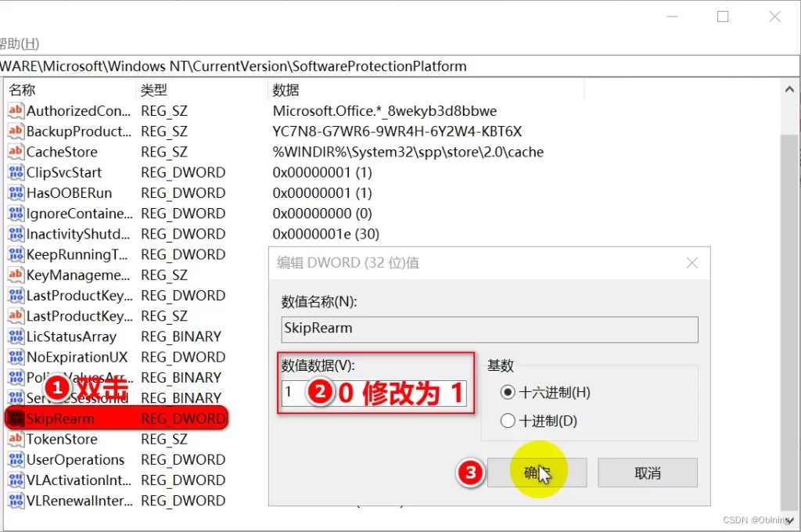The height and width of the screenshot is (532, 801).
Task: Click the 确定 button to confirm
Action: pos(537,473)
